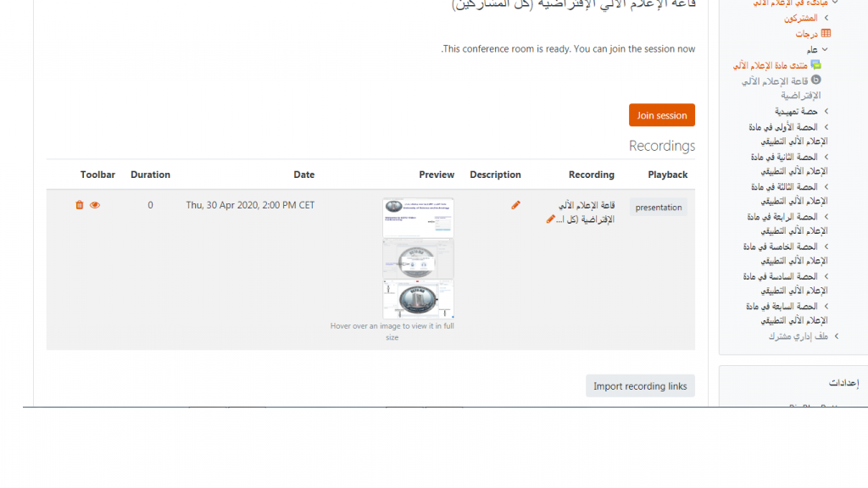Click the date Thu, 30 Apr 2020 cell
Viewport: 868px width, 488px height.
(x=250, y=205)
